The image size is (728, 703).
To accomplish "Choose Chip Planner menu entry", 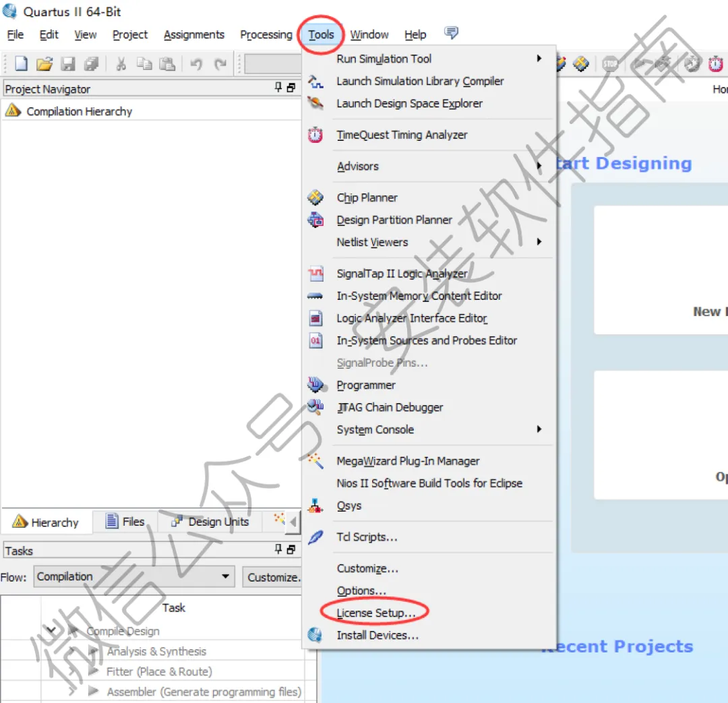I will click(x=367, y=197).
